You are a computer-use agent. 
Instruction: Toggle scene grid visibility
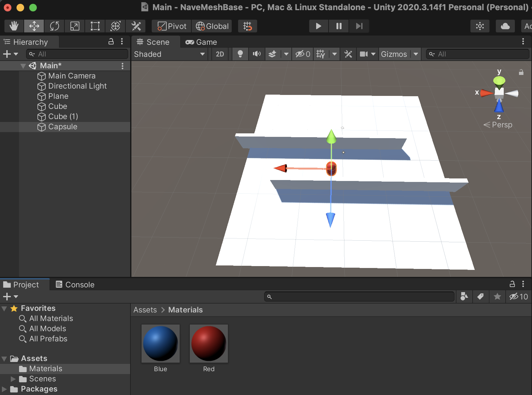point(321,54)
